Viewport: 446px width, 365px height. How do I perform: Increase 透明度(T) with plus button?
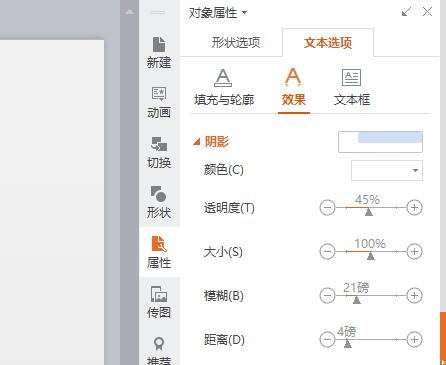[414, 208]
